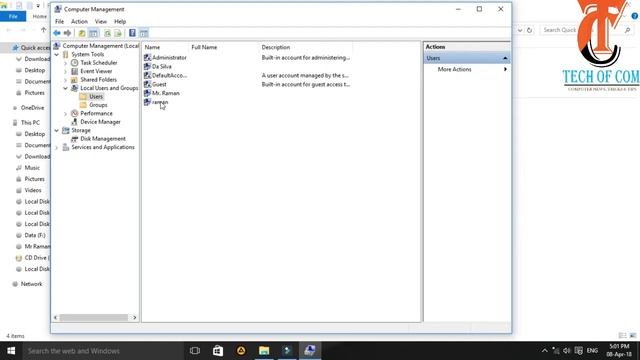Show hidden system tray icons
This screenshot has width=640, height=360.
(x=544, y=351)
